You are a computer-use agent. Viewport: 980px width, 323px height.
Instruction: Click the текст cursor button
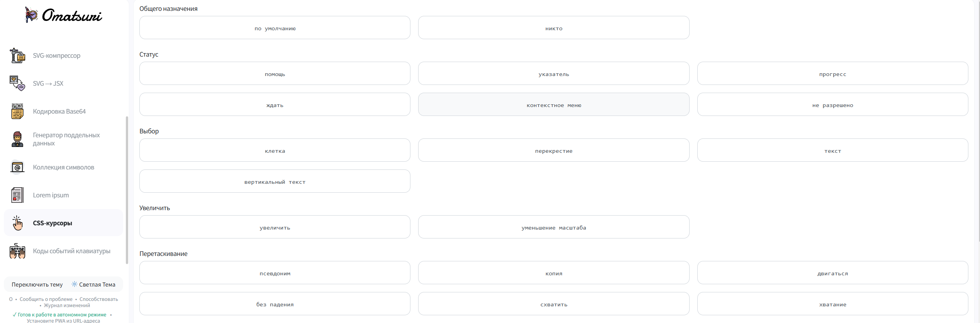[833, 150]
